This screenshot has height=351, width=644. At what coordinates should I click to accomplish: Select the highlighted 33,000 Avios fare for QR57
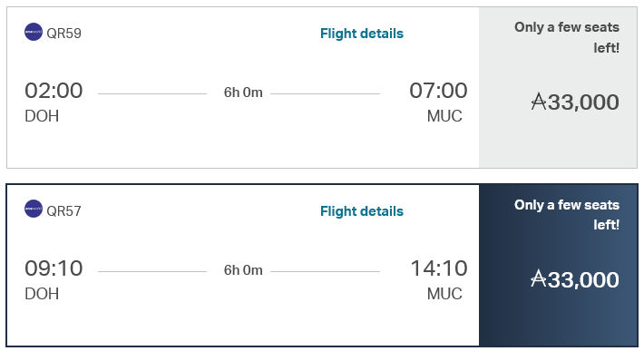tap(558, 265)
